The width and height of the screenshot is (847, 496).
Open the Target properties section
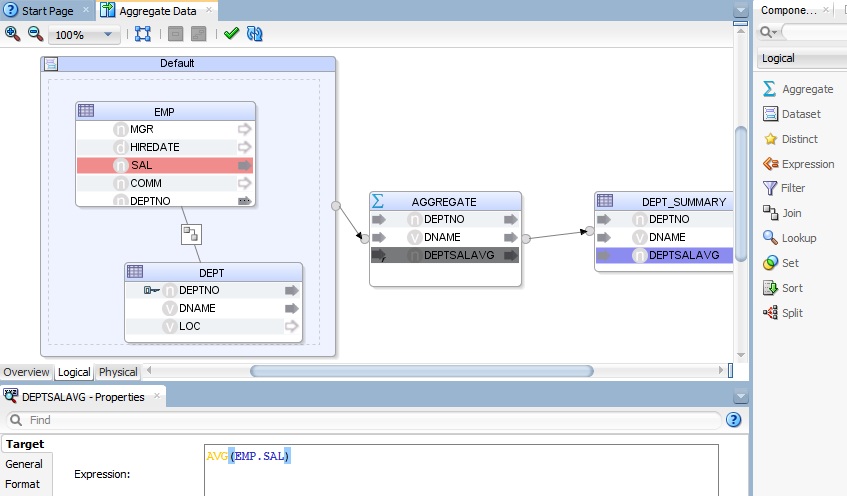click(25, 444)
